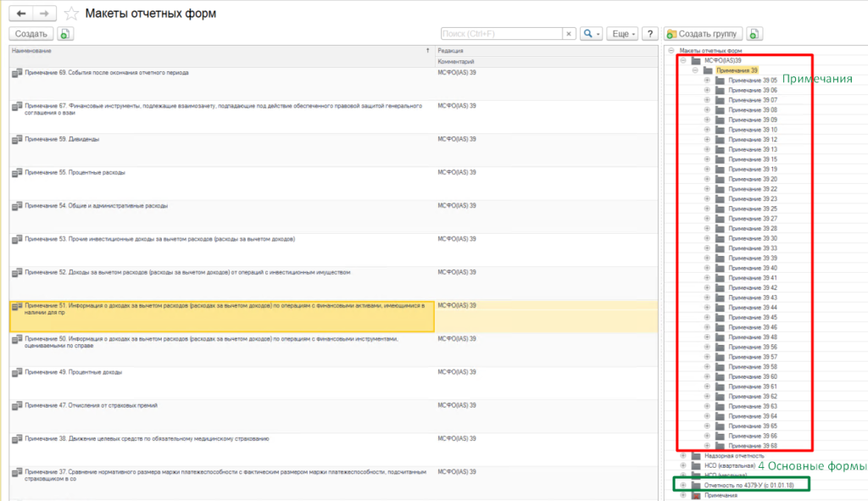
Task: Click the back navigation arrow
Action: tap(21, 14)
